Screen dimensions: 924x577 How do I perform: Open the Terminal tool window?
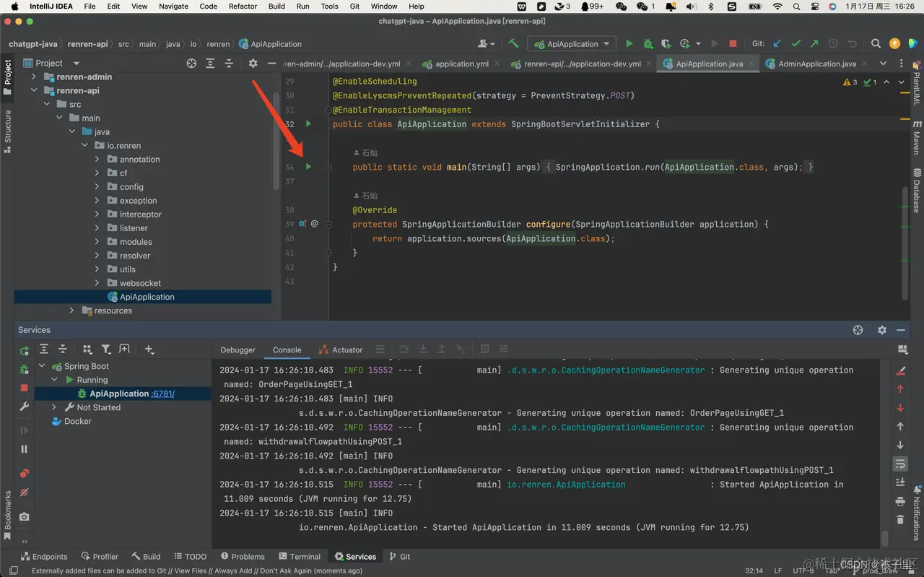tap(299, 557)
